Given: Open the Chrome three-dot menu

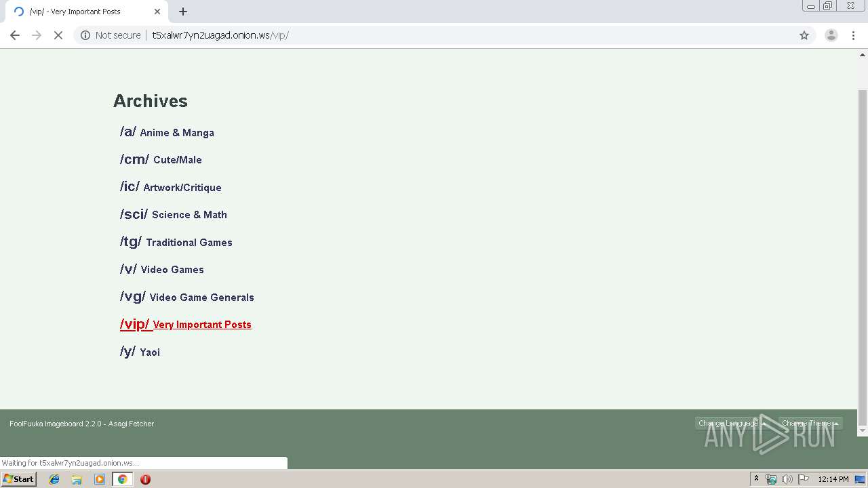Looking at the screenshot, I should point(854,35).
